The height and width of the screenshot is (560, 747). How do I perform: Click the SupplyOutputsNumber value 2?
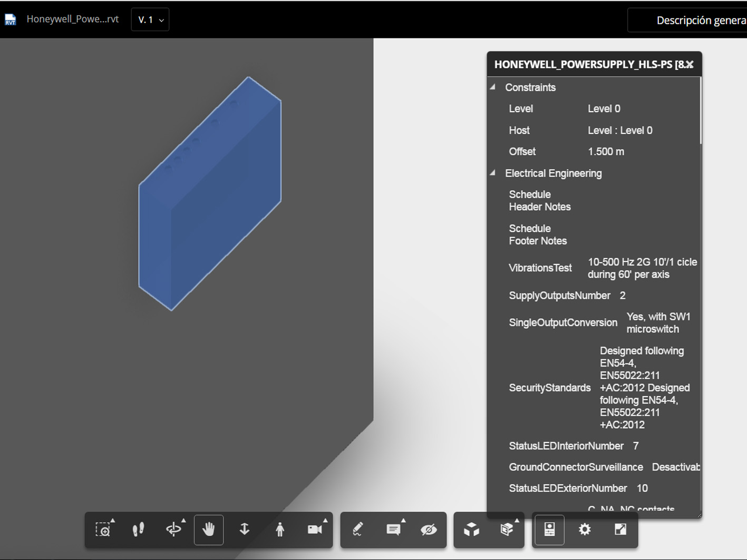[x=623, y=296]
